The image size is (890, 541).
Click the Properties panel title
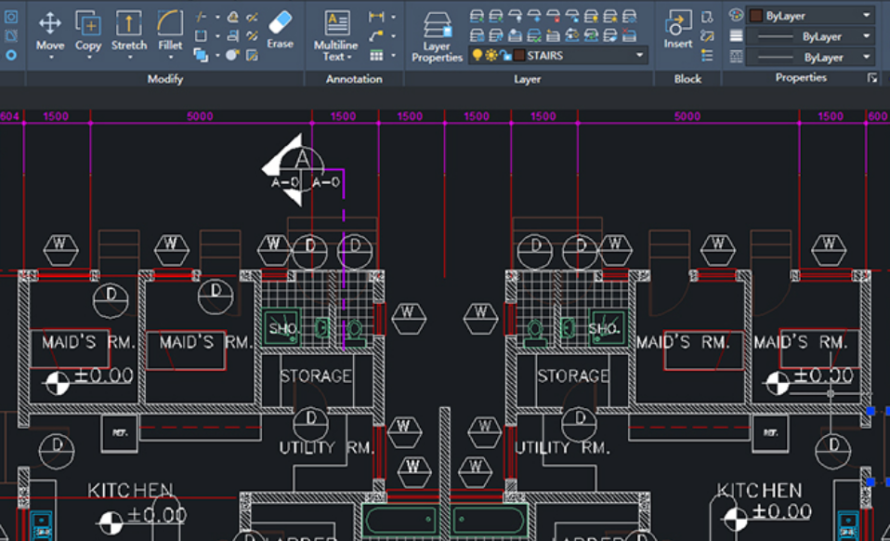(x=801, y=78)
